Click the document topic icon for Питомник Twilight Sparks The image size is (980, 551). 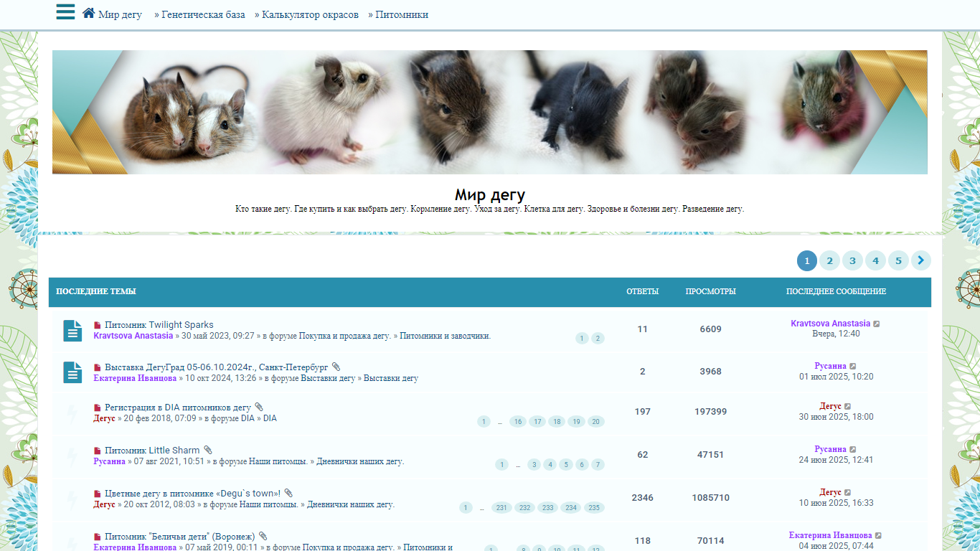click(72, 331)
